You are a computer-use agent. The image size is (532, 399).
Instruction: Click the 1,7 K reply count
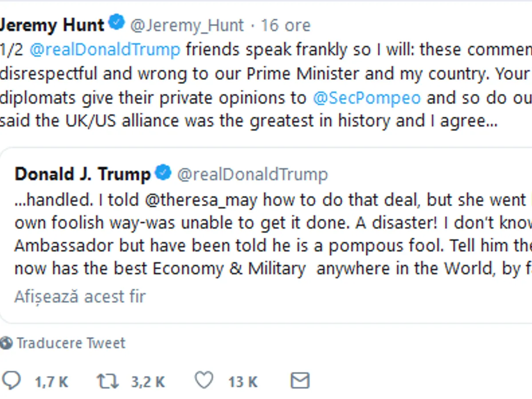(52, 382)
